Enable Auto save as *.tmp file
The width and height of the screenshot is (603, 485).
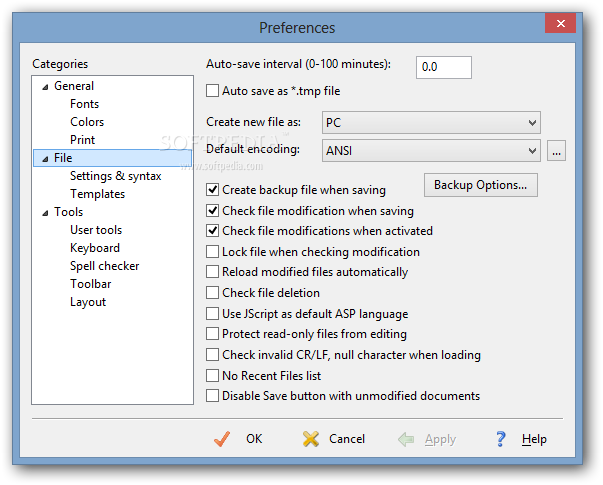click(x=212, y=91)
